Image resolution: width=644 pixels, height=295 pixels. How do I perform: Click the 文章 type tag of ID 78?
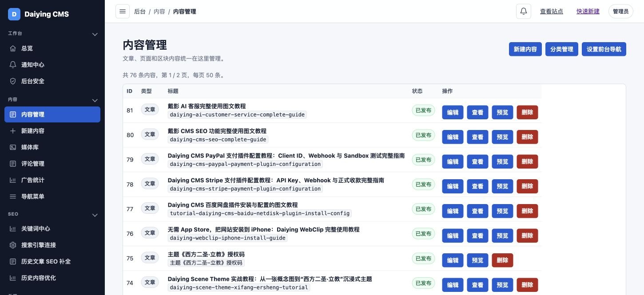pos(150,183)
